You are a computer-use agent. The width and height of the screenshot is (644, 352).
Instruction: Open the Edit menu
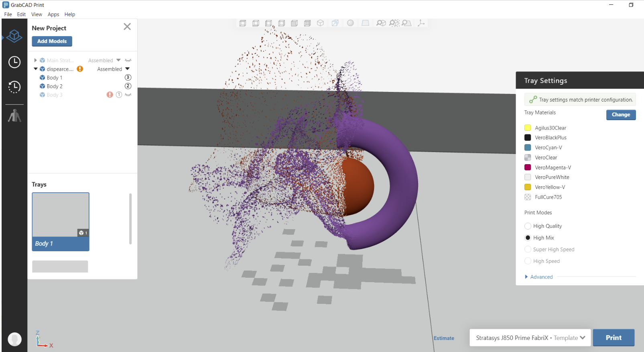click(21, 14)
